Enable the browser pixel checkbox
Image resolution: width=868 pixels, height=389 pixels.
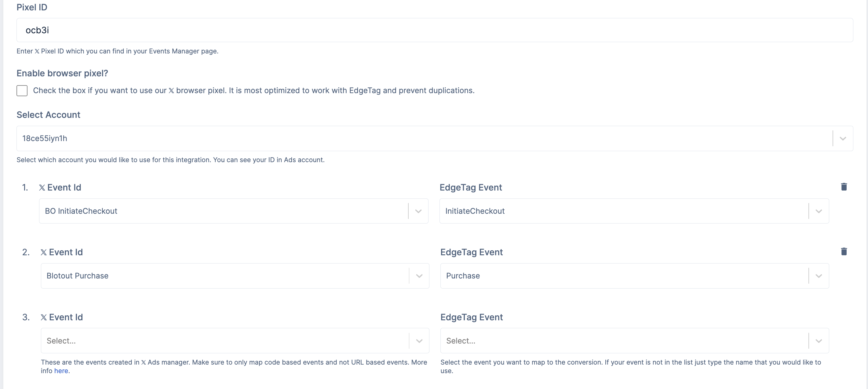tap(22, 91)
